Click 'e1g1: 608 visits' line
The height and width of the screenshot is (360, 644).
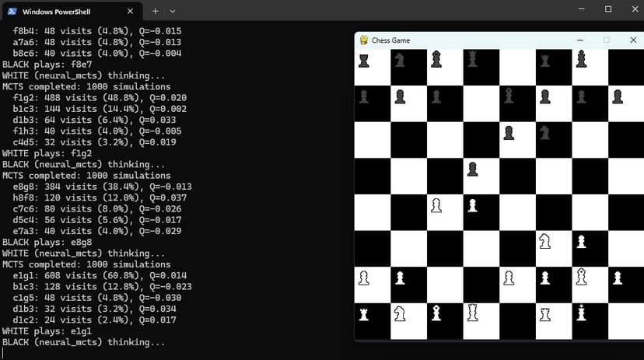tap(100, 275)
